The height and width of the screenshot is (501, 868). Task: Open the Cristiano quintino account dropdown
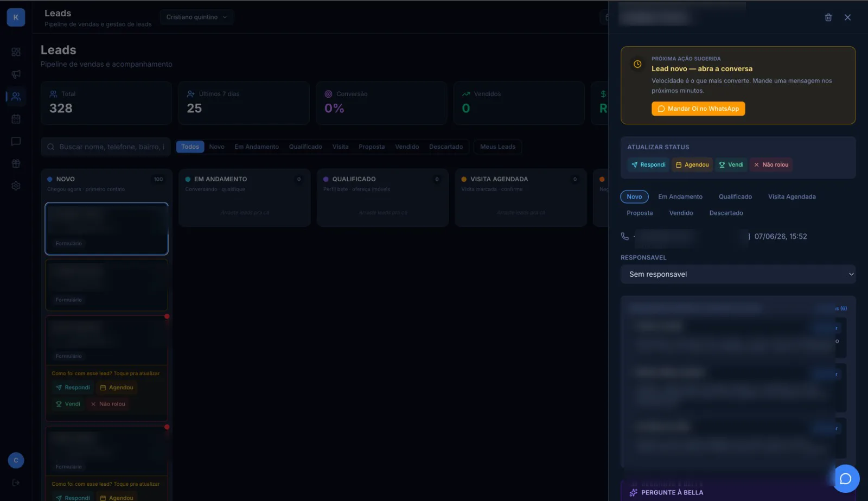click(x=196, y=17)
